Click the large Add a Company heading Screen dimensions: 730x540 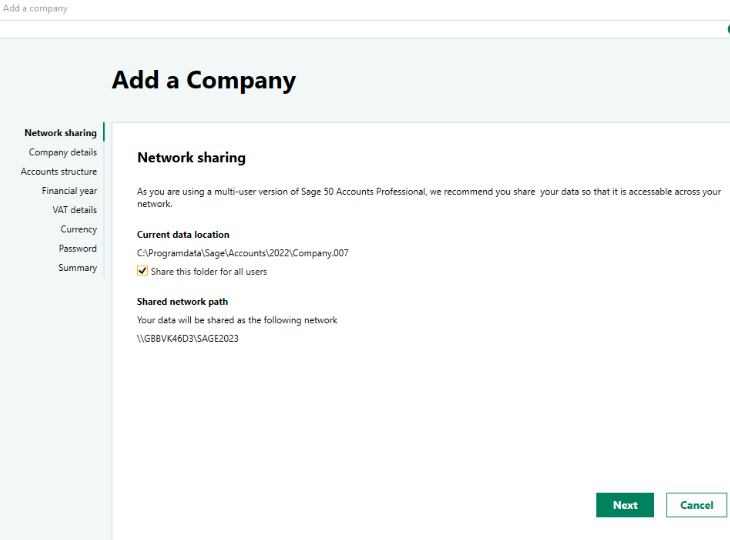click(204, 80)
